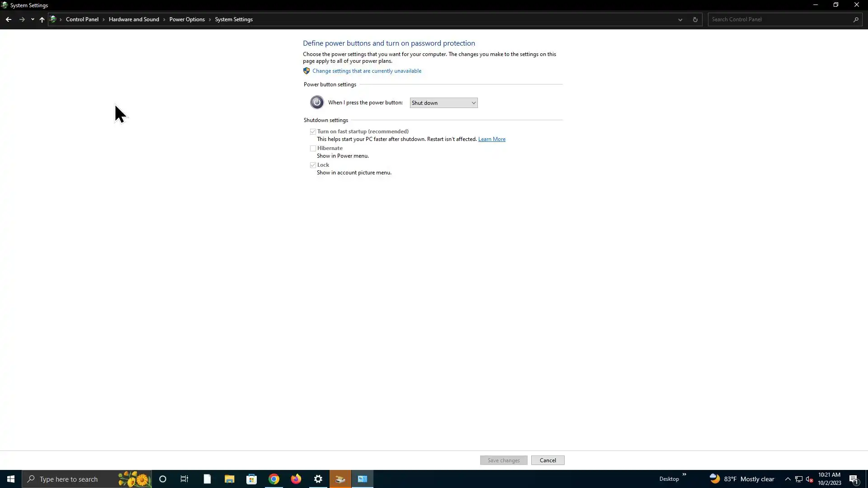Toggle the fast startup checkbox

tap(313, 131)
